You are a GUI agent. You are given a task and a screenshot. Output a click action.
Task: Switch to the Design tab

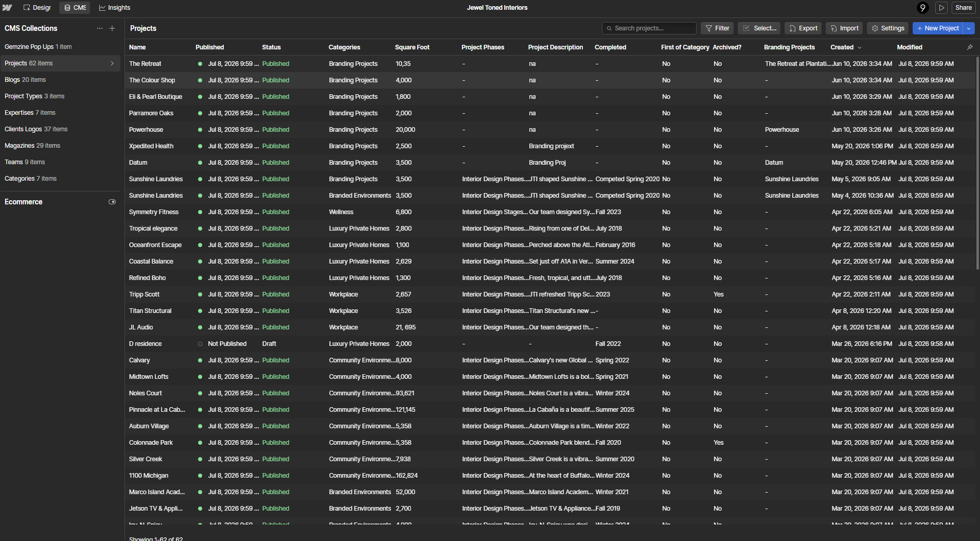(x=38, y=8)
